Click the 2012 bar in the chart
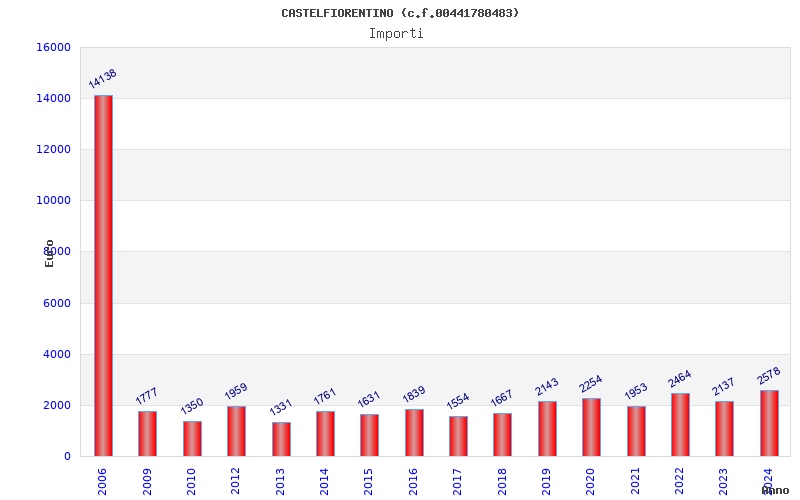 pyautogui.click(x=237, y=431)
